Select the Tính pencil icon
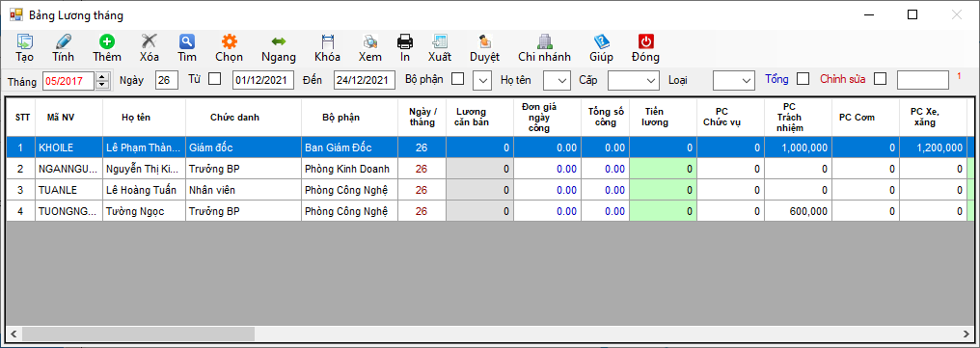This screenshot has width=980, height=348. tap(63, 41)
